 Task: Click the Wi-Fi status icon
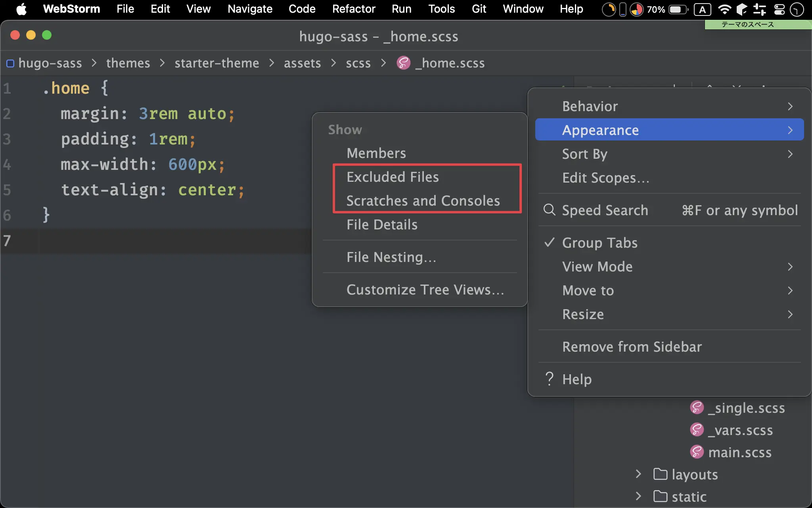click(x=724, y=9)
